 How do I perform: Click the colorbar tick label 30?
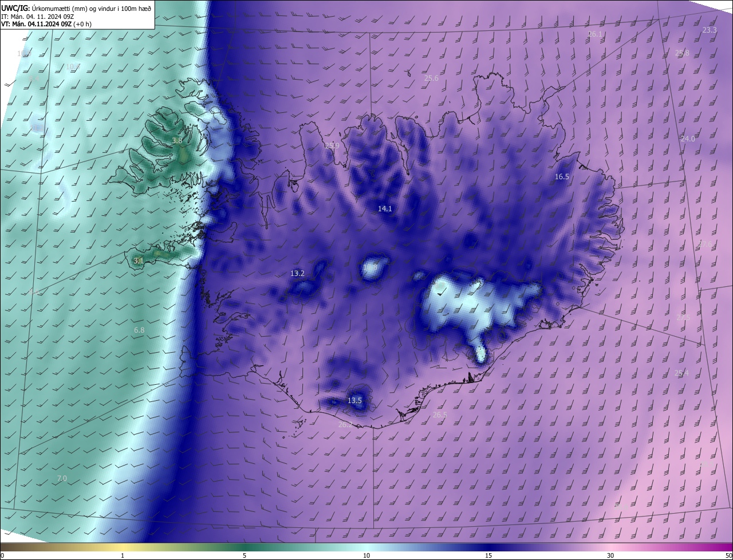[x=610, y=555]
